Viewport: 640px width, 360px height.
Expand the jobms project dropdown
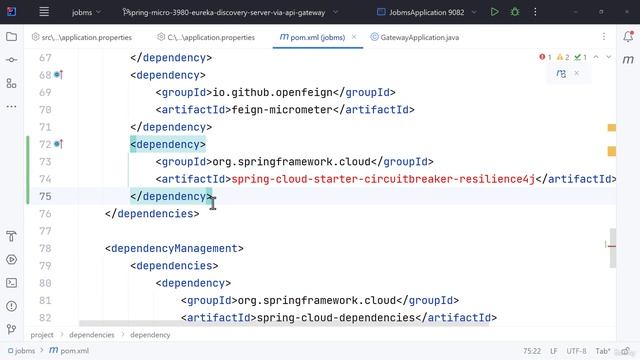pyautogui.click(x=86, y=12)
